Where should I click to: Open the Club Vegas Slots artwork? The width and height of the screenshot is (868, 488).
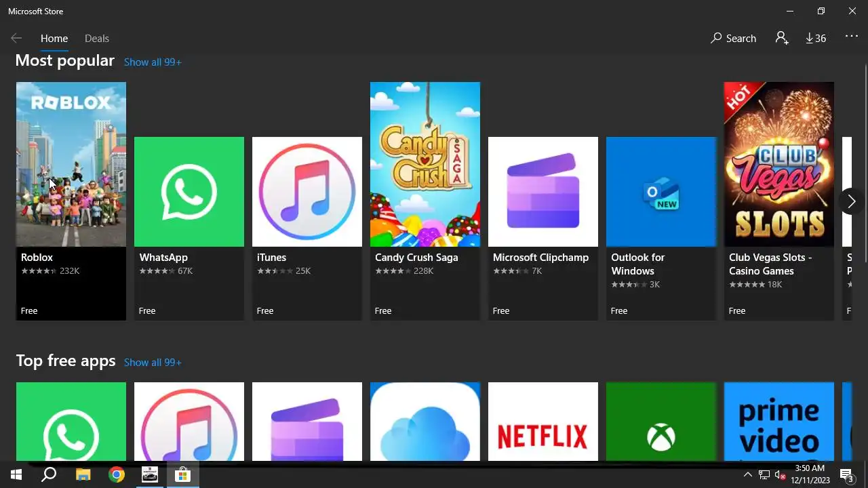point(779,164)
